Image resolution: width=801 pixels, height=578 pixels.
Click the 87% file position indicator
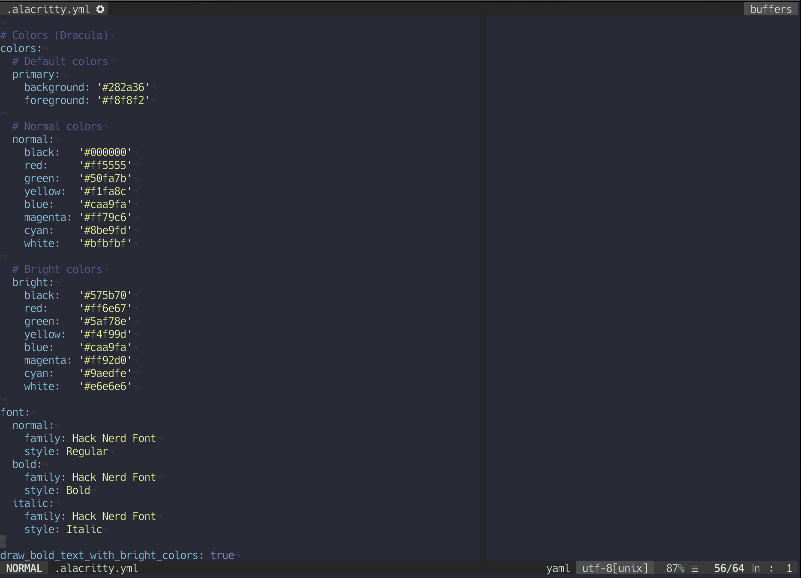(675, 568)
